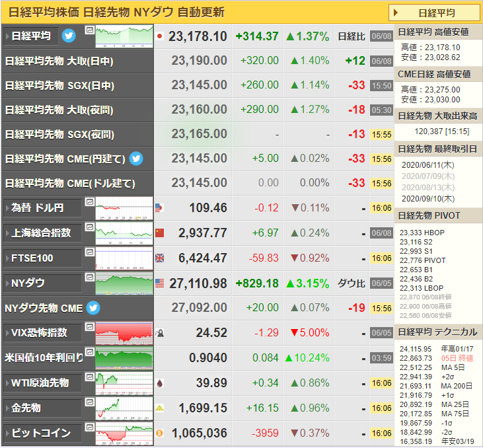Click VIX icon next to 24.52
This screenshot has height=448, width=483.
(x=159, y=333)
